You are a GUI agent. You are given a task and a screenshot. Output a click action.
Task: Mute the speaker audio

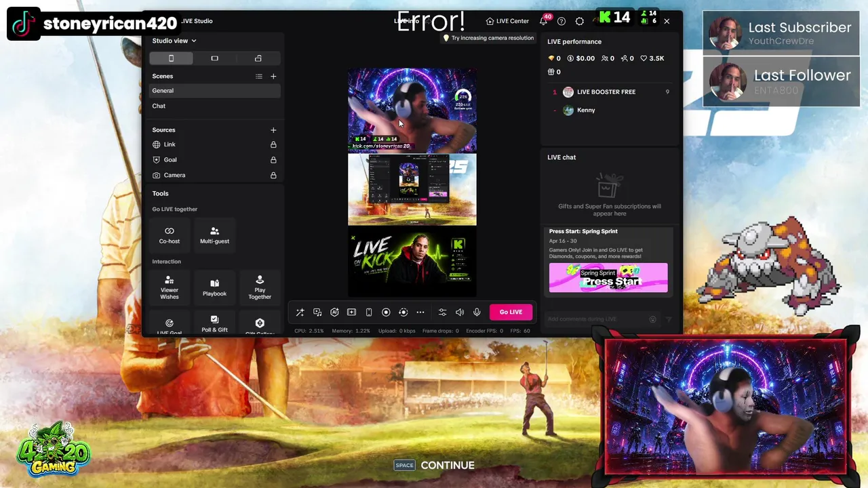[x=460, y=312]
